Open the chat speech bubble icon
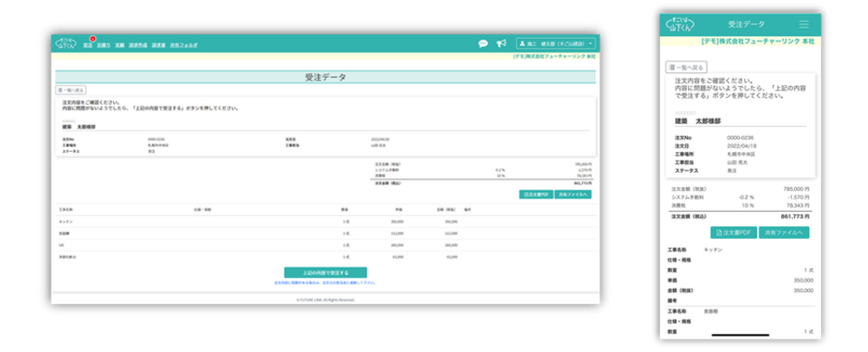The height and width of the screenshot is (352, 868). pos(483,44)
